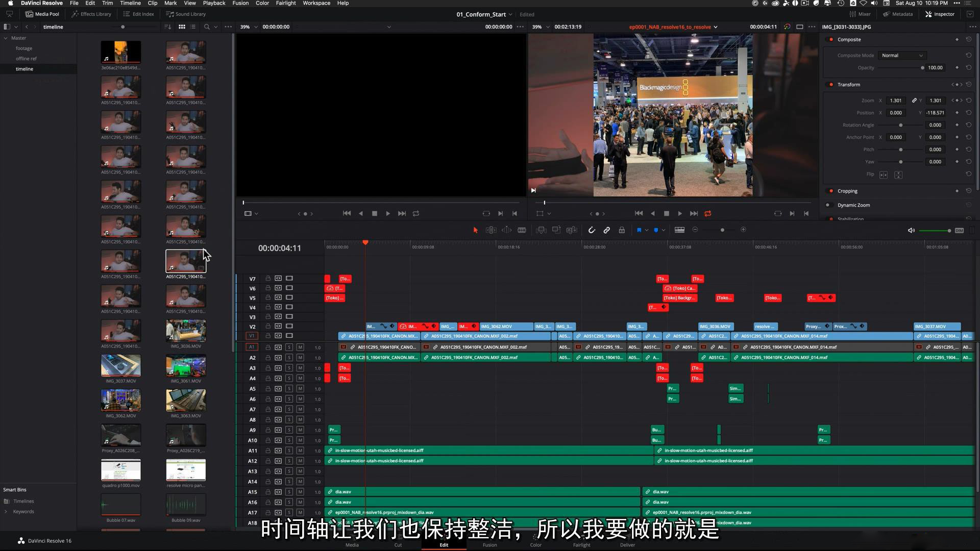Image resolution: width=980 pixels, height=551 pixels.
Task: Toggle the Cropping section dot
Action: point(831,191)
